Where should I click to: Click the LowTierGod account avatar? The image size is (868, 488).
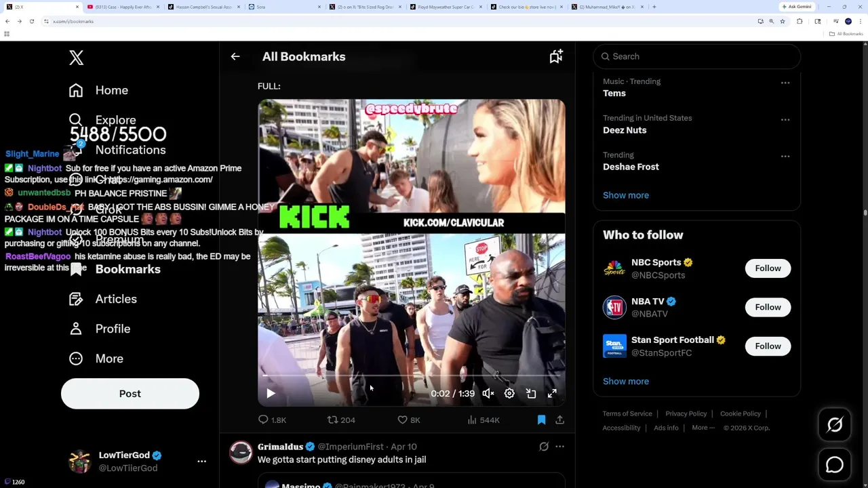click(x=80, y=461)
